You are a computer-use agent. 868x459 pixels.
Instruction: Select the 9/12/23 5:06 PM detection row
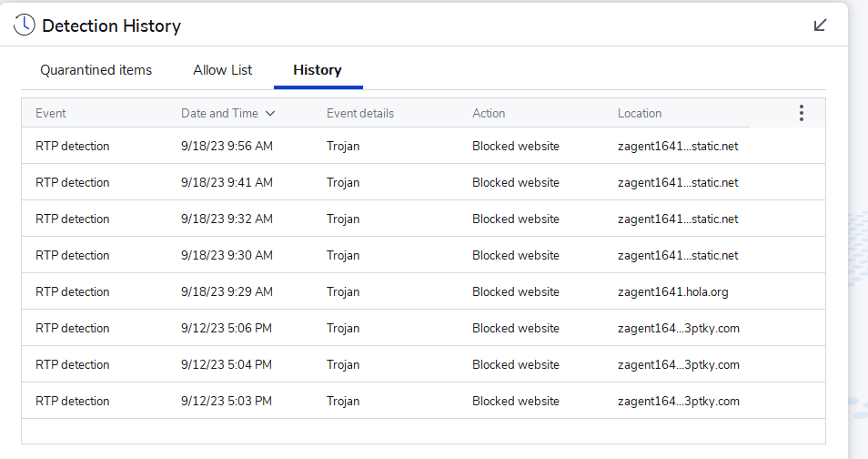tap(227, 328)
